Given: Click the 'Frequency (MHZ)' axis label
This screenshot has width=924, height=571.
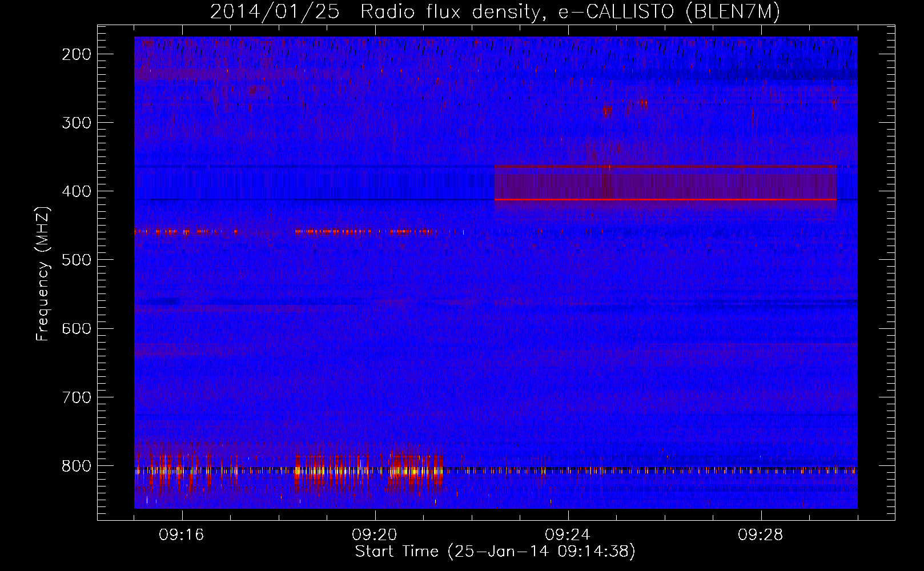Looking at the screenshot, I should (43, 274).
